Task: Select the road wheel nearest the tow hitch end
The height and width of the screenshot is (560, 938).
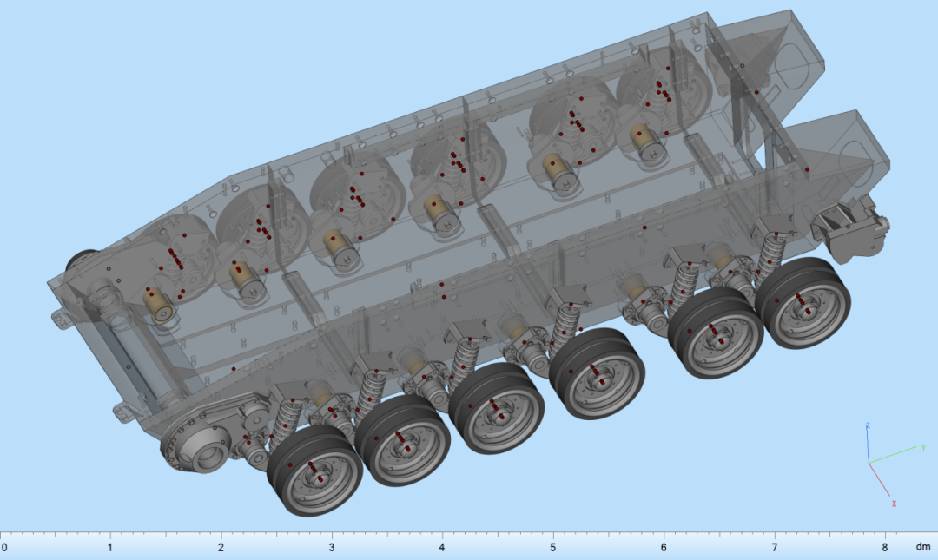Action: pyautogui.click(x=803, y=303)
